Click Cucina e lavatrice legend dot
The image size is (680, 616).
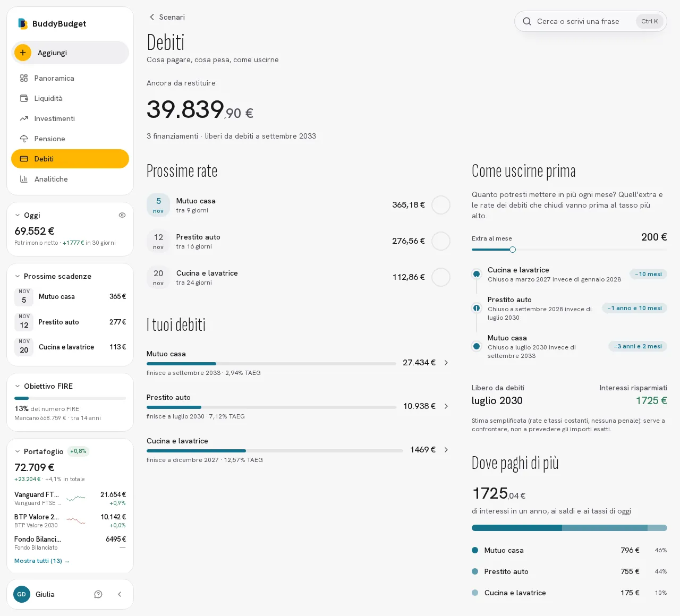coord(475,593)
